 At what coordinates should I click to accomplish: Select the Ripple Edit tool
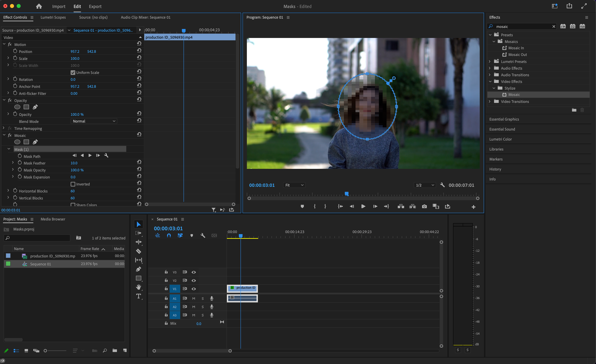tap(138, 242)
